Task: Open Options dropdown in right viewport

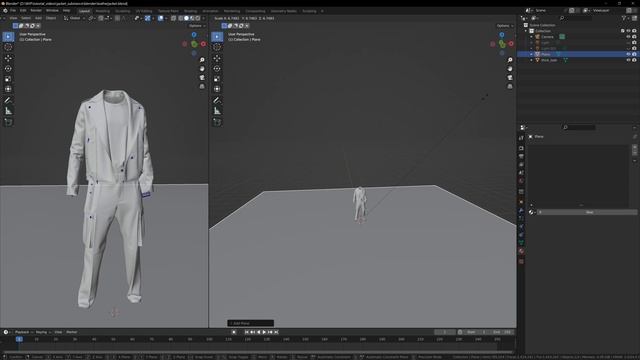Action: tap(505, 26)
